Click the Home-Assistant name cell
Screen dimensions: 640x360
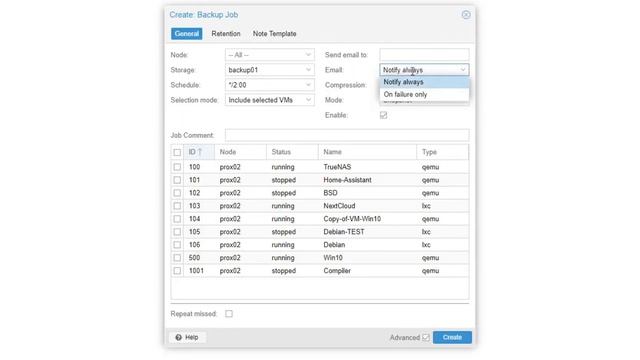(x=347, y=180)
